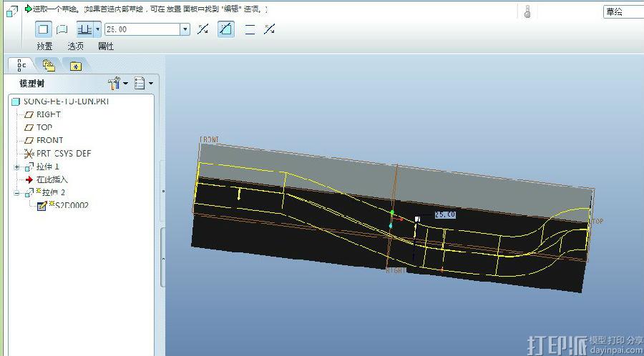The image size is (644, 356).
Task: Select the extrude as surface option
Action: [62, 29]
